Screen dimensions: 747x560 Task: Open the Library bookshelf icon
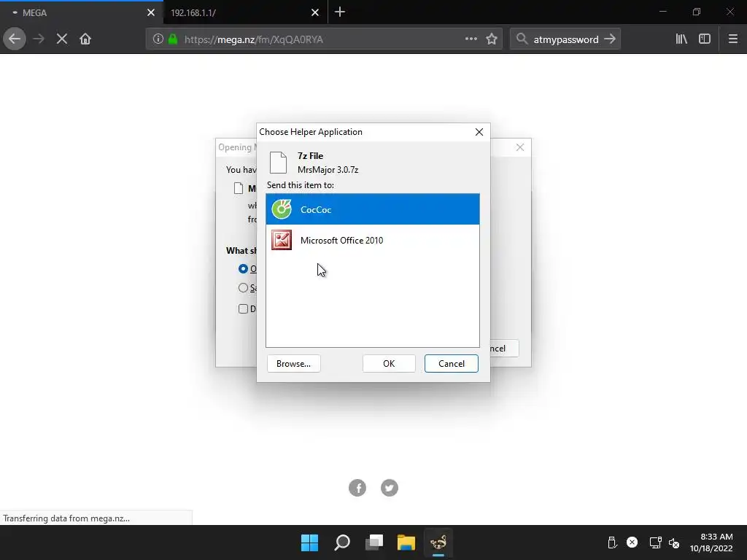(681, 39)
